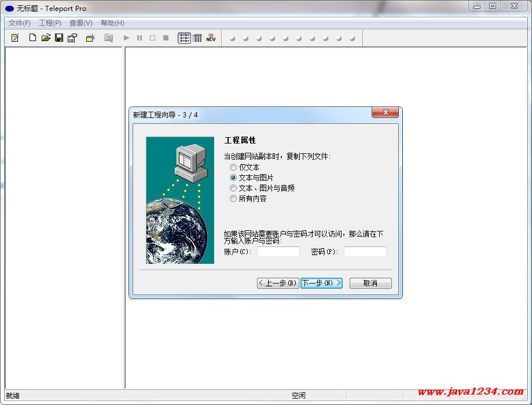
Task: Open the 文件(F) menu
Action: [19, 23]
